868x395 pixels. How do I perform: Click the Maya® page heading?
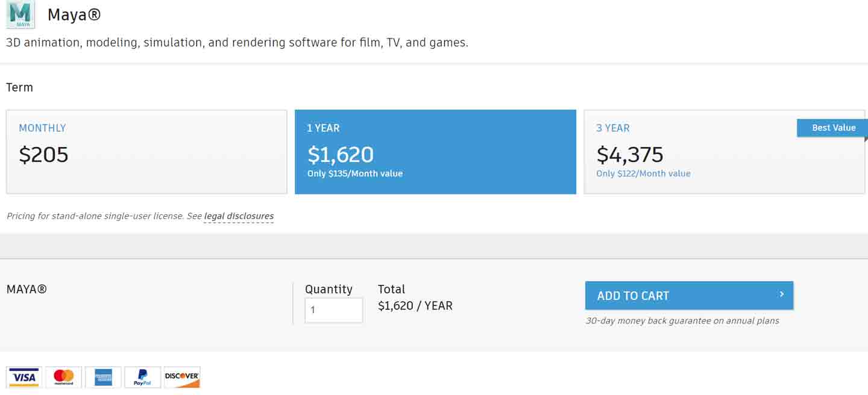pyautogui.click(x=74, y=15)
